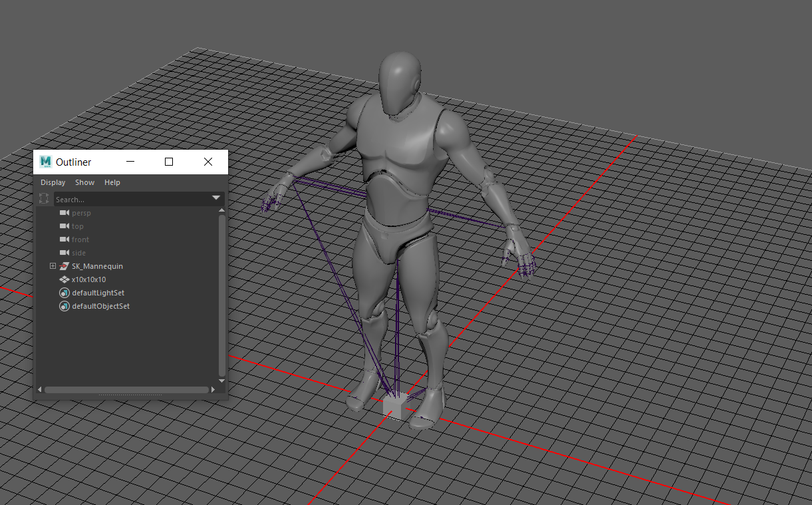Image resolution: width=812 pixels, height=505 pixels.
Task: Open the Show menu in Outliner
Action: 84,182
